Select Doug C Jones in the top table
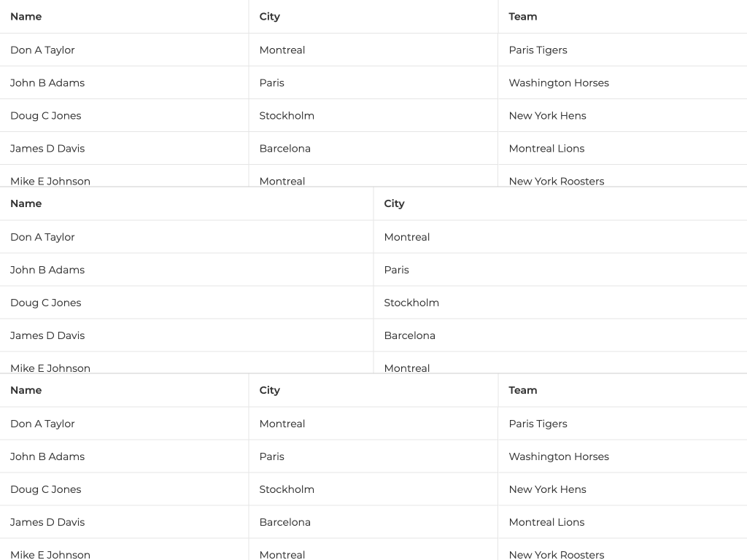The height and width of the screenshot is (560, 747). coord(46,116)
